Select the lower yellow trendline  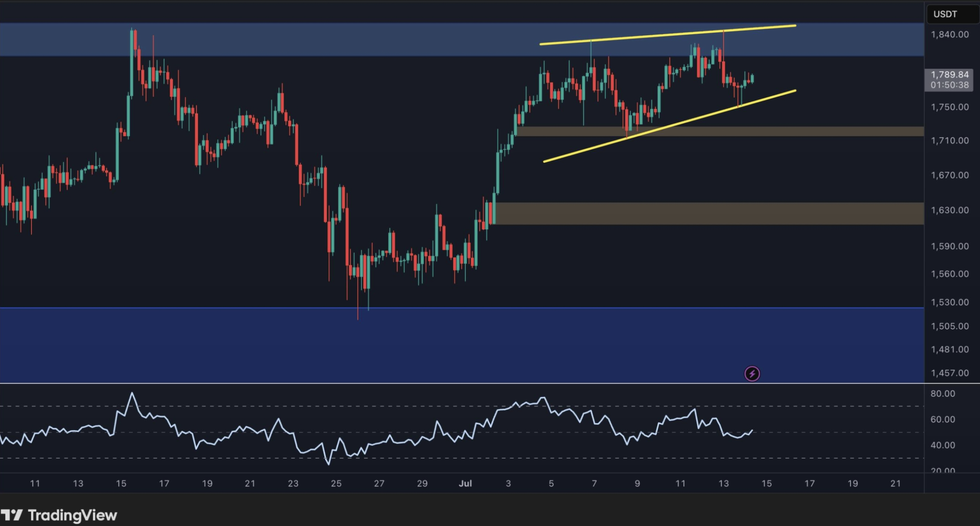coord(670,126)
